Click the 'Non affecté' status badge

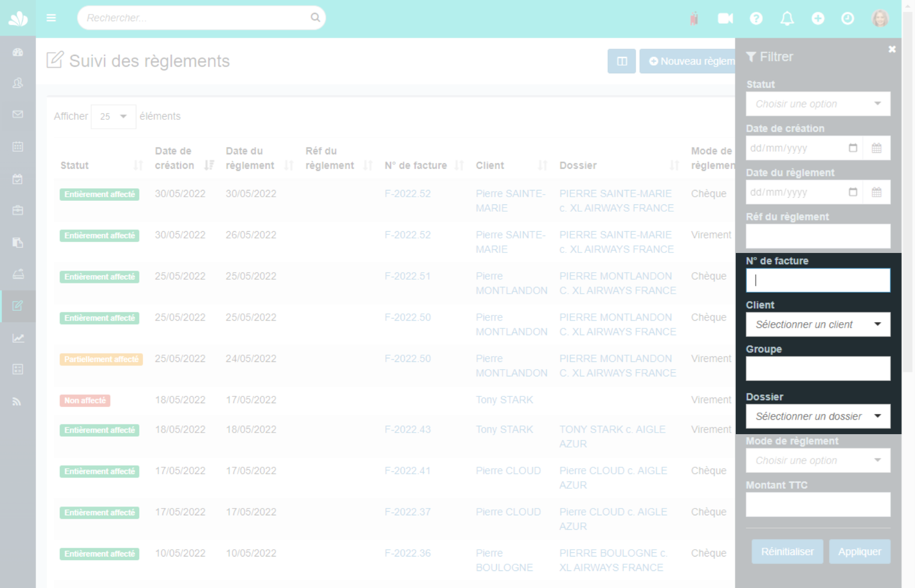[x=85, y=401]
